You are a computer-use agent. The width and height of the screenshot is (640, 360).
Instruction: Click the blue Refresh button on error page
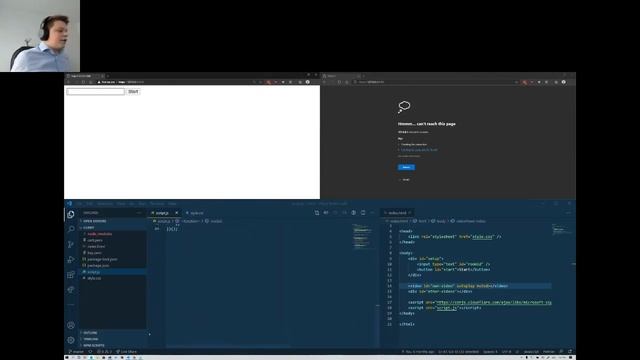coord(406,167)
